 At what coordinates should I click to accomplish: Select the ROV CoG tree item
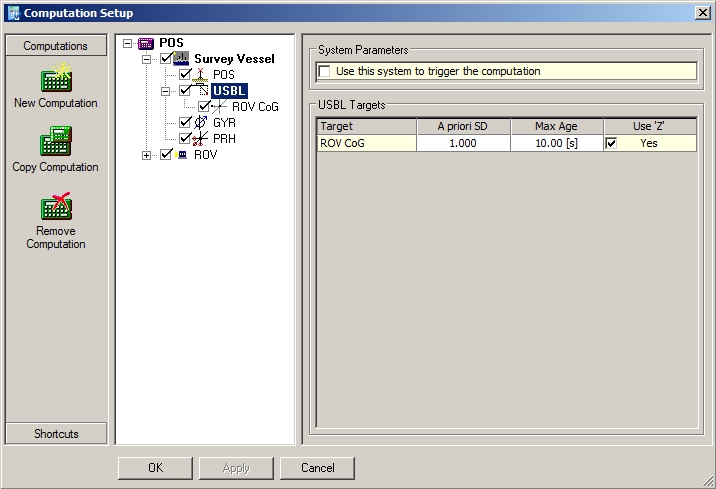[x=255, y=107]
